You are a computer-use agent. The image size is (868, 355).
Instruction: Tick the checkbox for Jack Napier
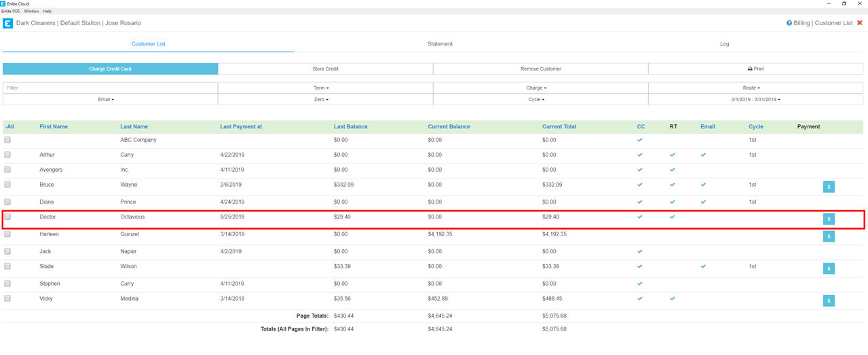coord(8,251)
